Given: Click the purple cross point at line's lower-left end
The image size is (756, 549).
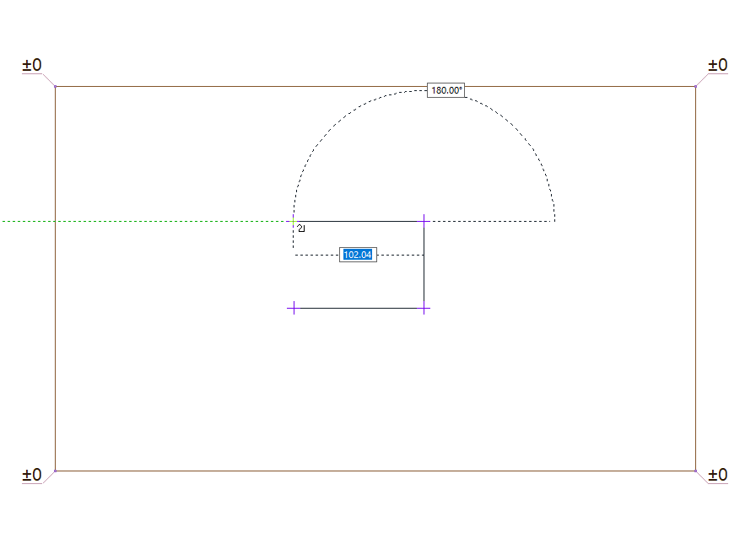Looking at the screenshot, I should coord(294,308).
